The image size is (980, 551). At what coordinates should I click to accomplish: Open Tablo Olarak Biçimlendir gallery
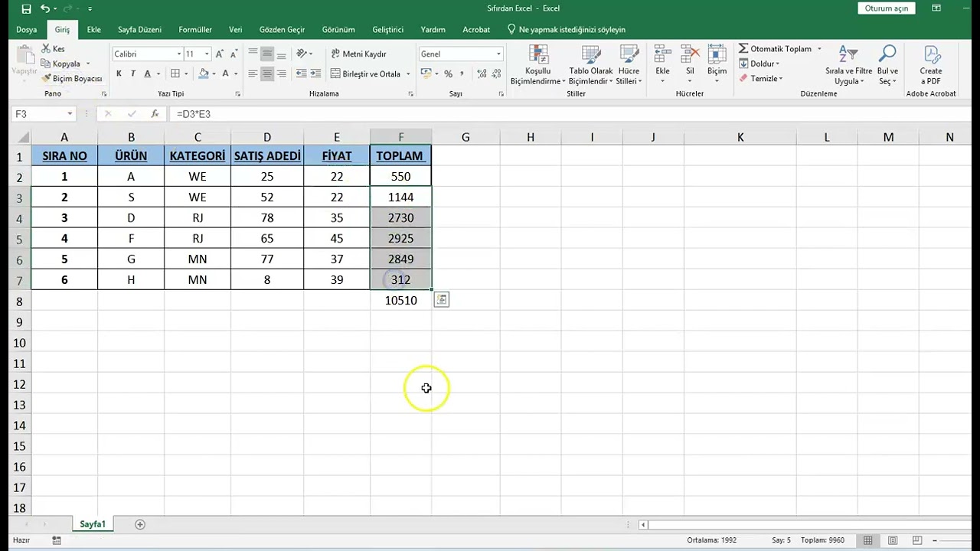pyautogui.click(x=591, y=65)
